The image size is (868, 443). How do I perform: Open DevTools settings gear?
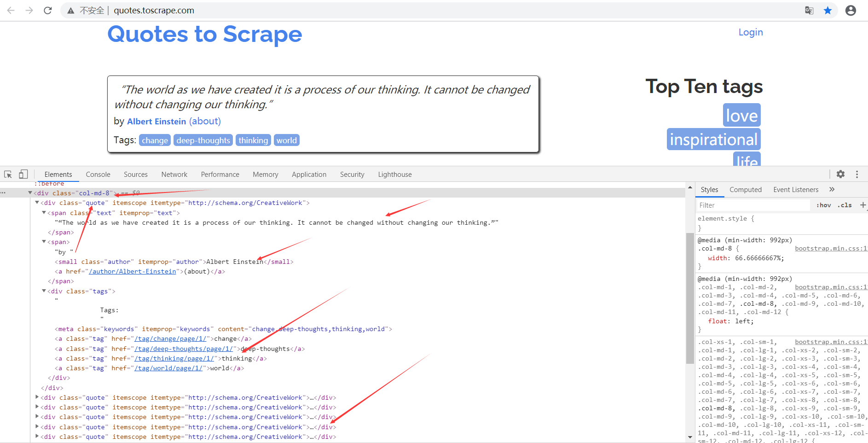coord(840,174)
